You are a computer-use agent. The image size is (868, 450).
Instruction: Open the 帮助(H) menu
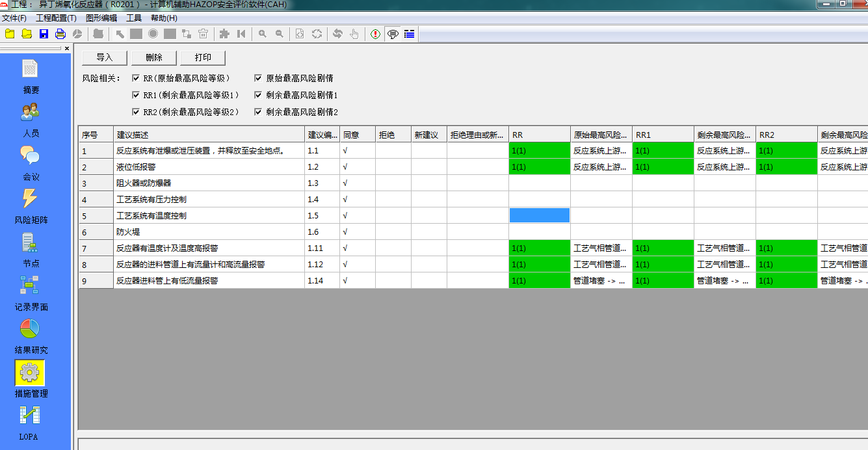(x=164, y=18)
